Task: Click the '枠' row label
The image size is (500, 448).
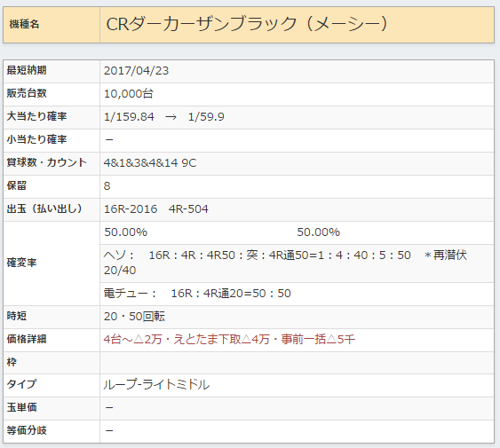Action: (12, 362)
